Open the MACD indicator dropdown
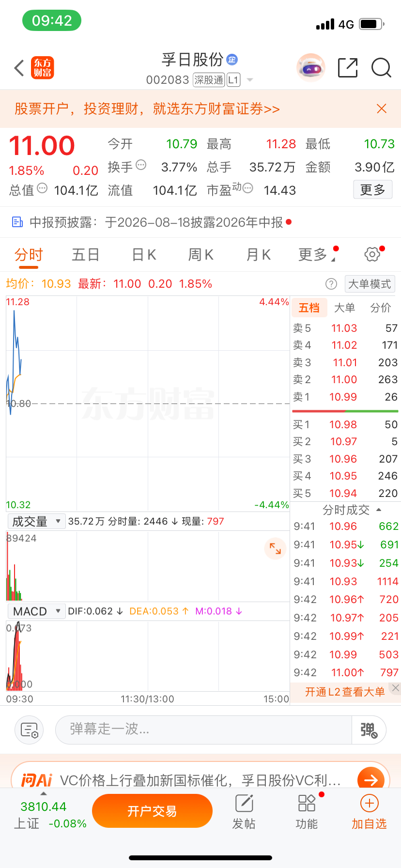This screenshot has height=868, width=401. coord(36,611)
